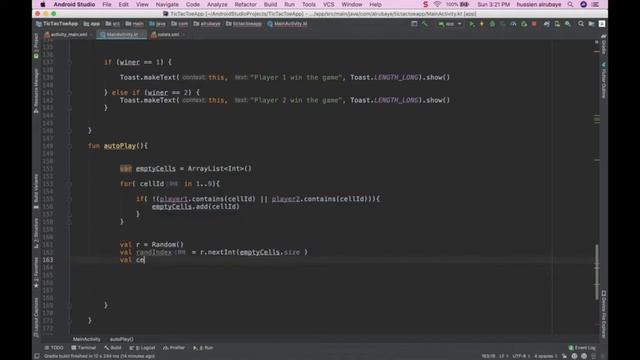The width and height of the screenshot is (640, 360).
Task: Open the Terminal tool window
Action: coord(84,348)
